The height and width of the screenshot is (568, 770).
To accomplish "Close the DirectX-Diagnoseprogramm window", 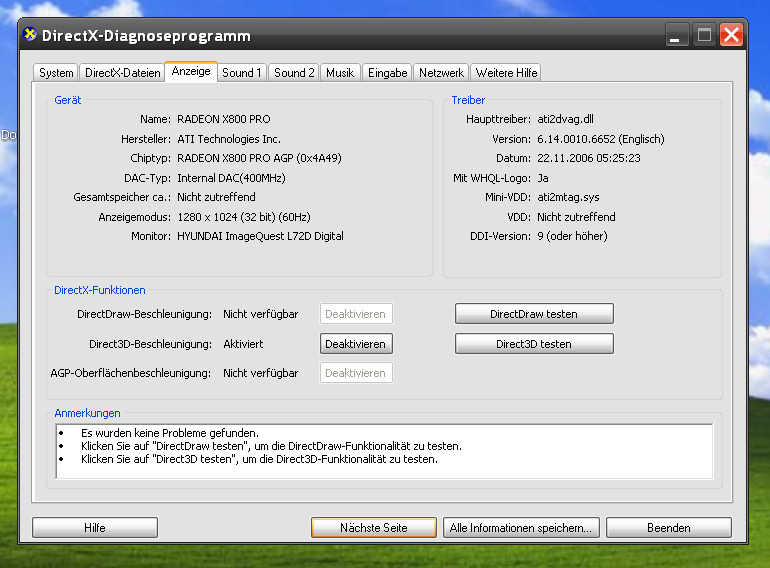I will tap(731, 35).
